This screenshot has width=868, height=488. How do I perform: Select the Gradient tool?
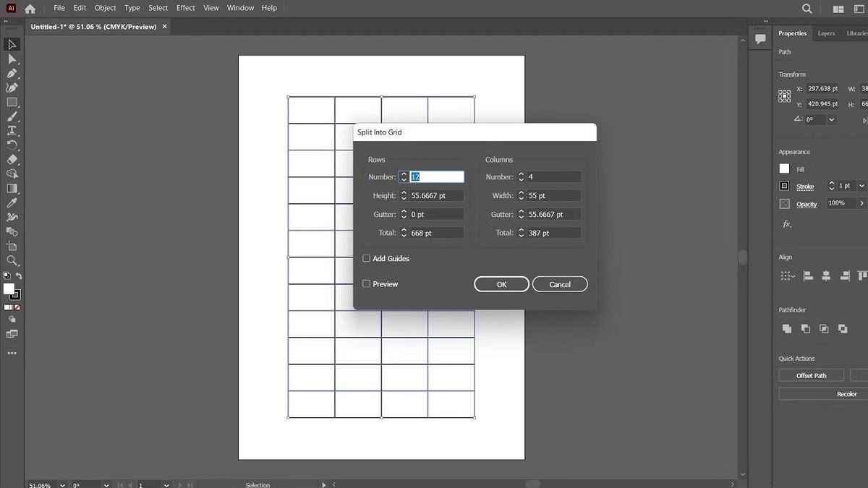click(12, 189)
